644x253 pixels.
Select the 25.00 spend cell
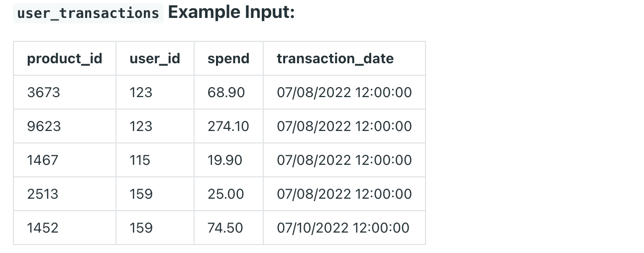pyautogui.click(x=226, y=194)
